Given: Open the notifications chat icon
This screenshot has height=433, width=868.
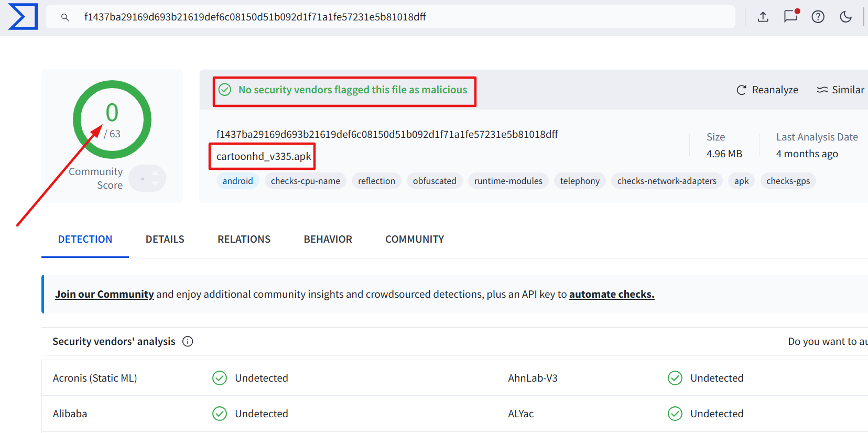Looking at the screenshot, I should (791, 16).
